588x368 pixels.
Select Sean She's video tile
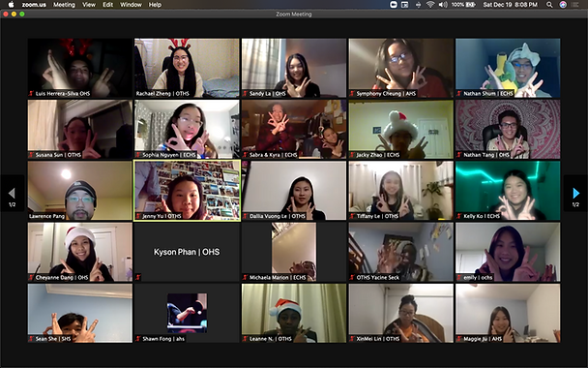click(80, 313)
